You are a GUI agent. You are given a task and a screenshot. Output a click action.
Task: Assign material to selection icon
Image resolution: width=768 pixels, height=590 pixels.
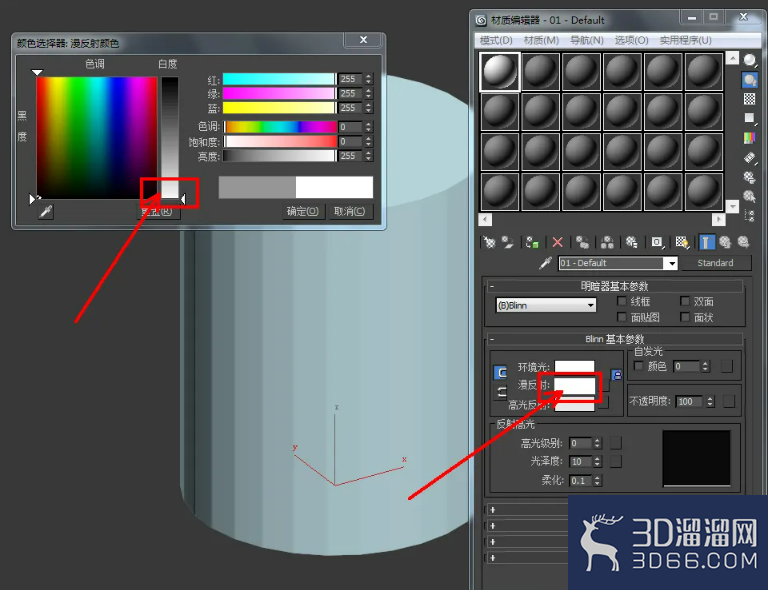(532, 242)
